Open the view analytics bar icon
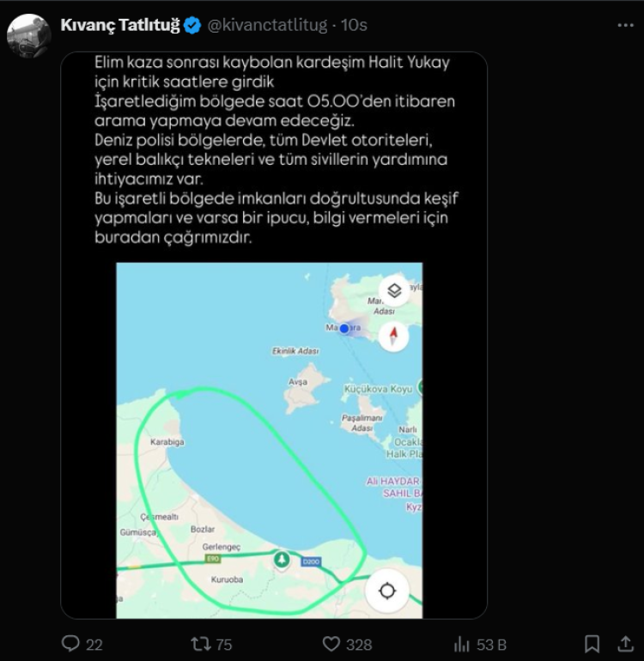 click(x=461, y=643)
